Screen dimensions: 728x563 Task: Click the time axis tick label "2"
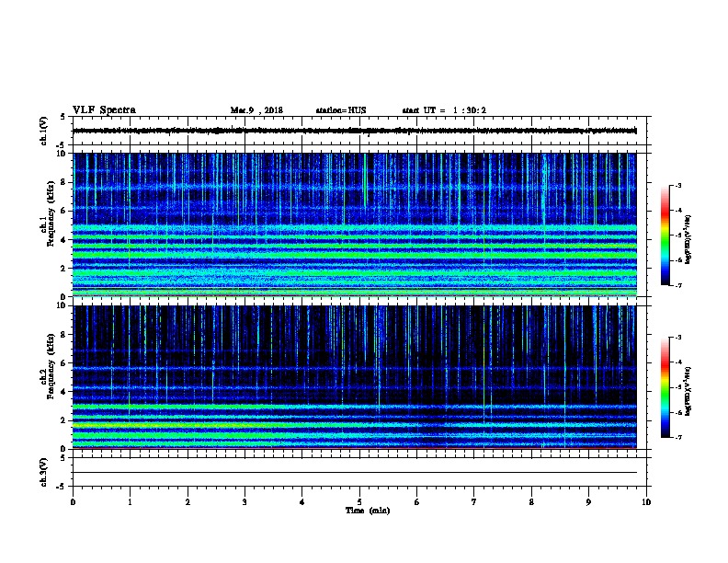click(x=188, y=502)
